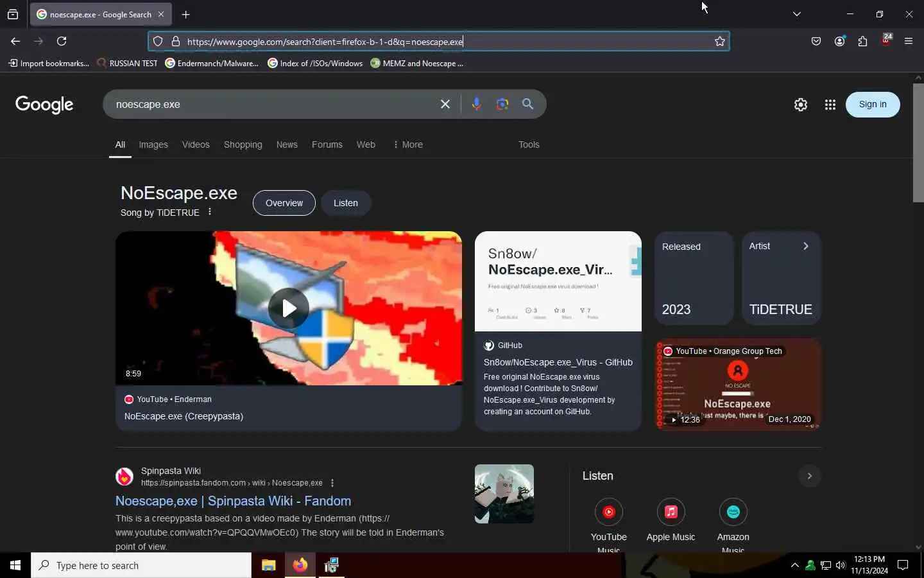This screenshot has height=578, width=924.
Task: Open the Released 2023 card
Action: pyautogui.click(x=694, y=278)
